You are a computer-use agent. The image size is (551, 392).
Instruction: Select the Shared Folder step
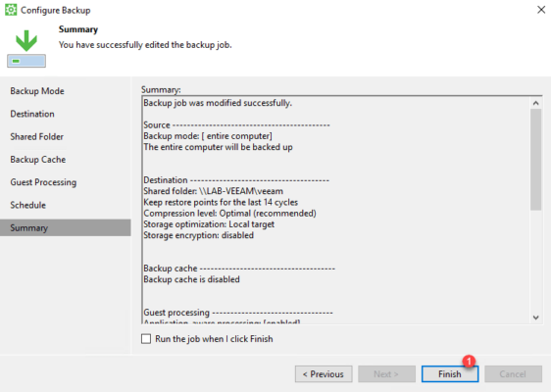click(37, 136)
